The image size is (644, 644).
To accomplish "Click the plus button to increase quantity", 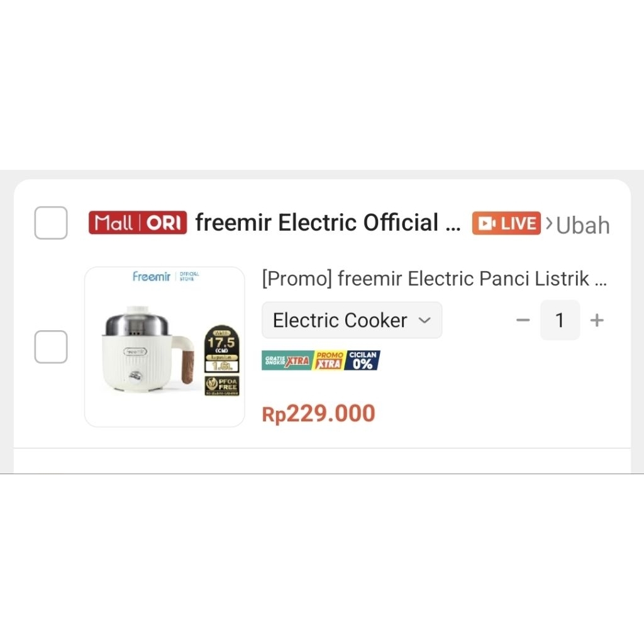I will 596,320.
